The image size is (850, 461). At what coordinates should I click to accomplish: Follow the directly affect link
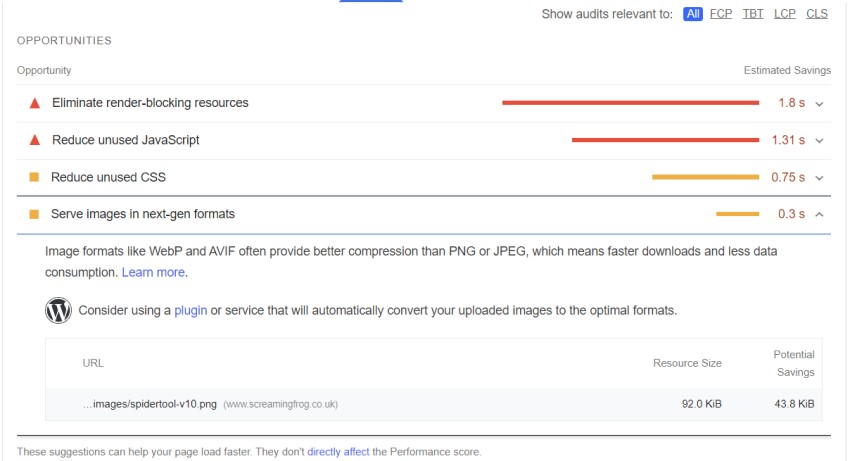click(x=338, y=452)
